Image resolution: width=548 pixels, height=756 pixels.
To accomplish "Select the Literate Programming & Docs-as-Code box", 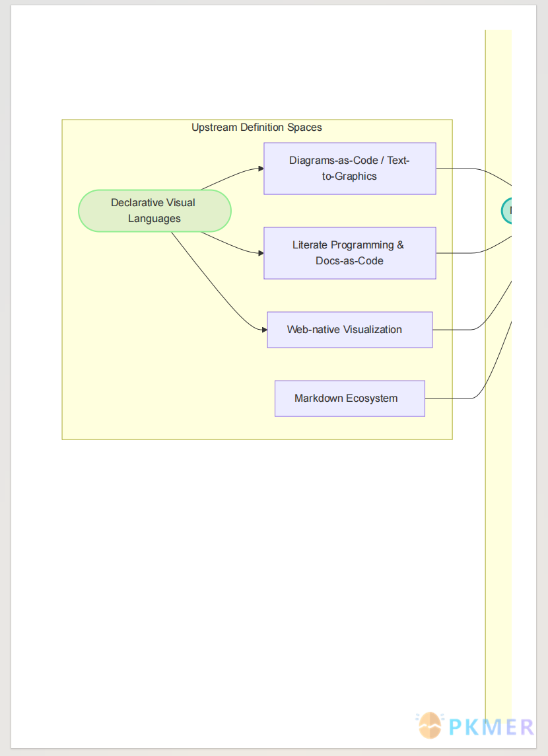I will pyautogui.click(x=350, y=253).
